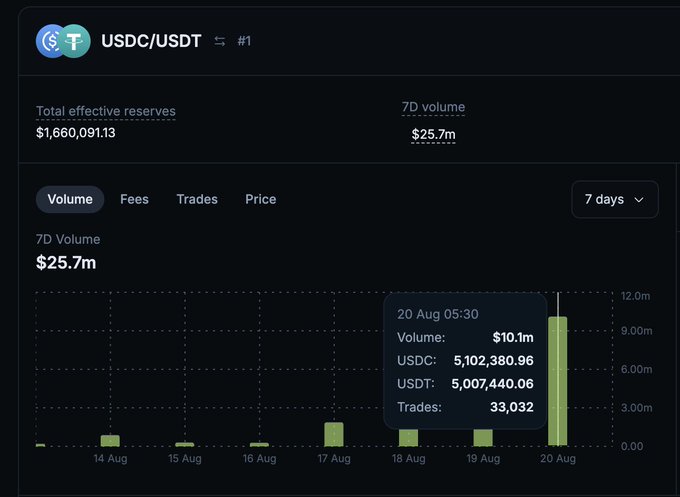Select the 17 Aug volume bar
This screenshot has width=680, height=497.
(x=334, y=434)
